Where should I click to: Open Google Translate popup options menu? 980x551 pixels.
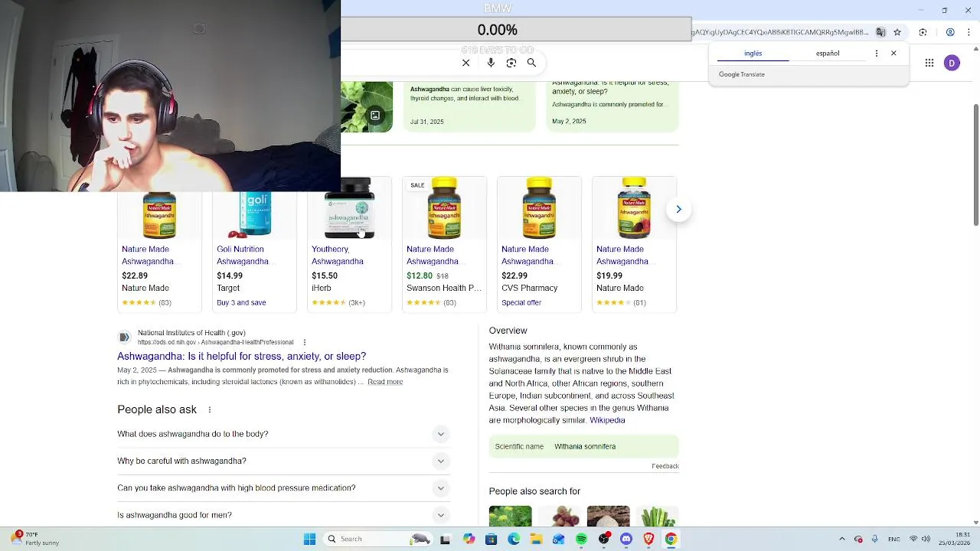tap(877, 53)
